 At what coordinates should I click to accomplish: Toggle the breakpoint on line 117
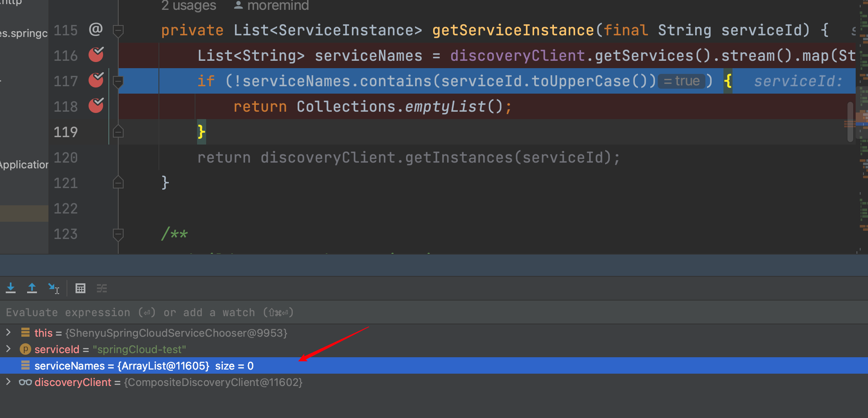coord(95,80)
